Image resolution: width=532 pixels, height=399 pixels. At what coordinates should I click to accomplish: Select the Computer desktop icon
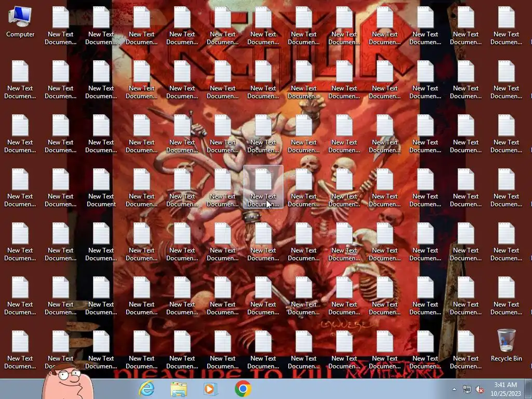(20, 22)
